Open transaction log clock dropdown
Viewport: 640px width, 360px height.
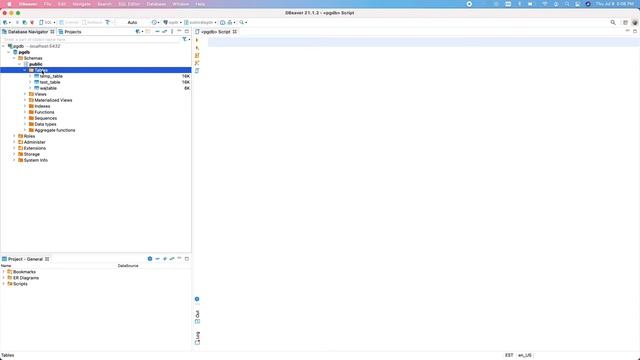click(155, 22)
